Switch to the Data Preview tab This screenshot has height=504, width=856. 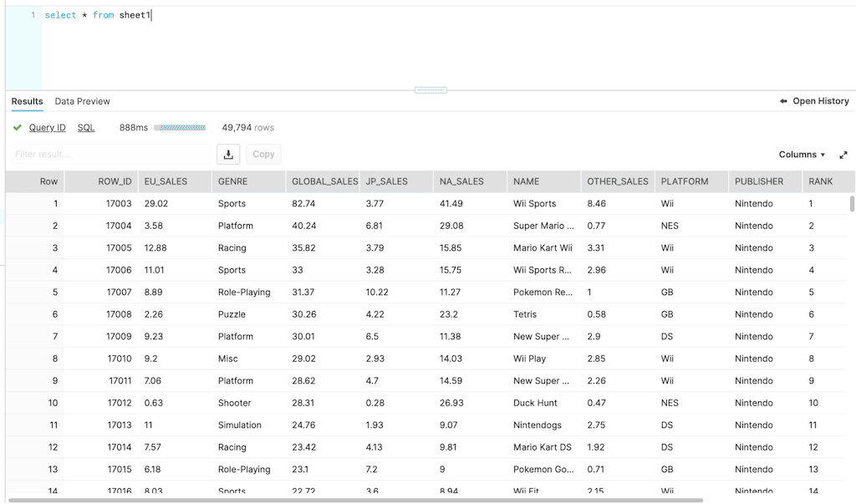pyautogui.click(x=82, y=101)
